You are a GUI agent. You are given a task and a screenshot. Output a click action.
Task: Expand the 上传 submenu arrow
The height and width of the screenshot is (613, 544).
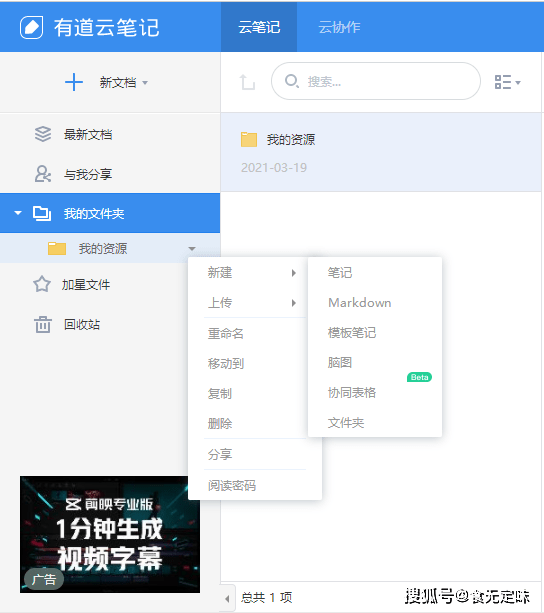point(293,303)
